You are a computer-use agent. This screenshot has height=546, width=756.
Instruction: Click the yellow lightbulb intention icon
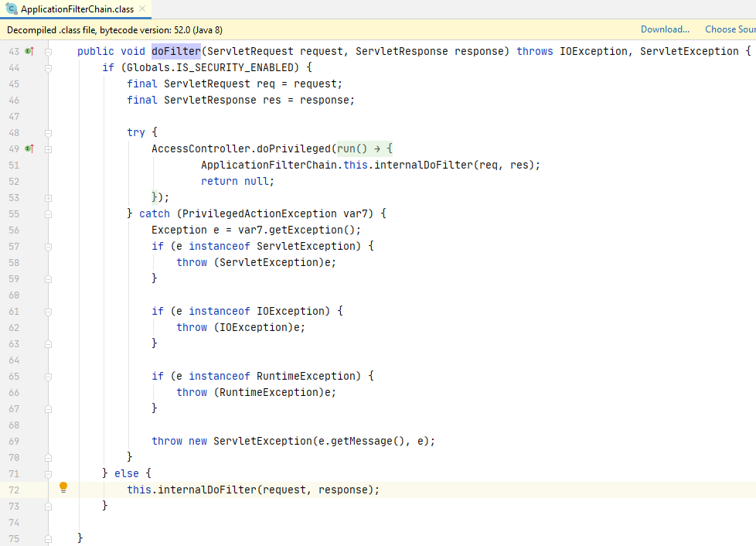coord(63,488)
